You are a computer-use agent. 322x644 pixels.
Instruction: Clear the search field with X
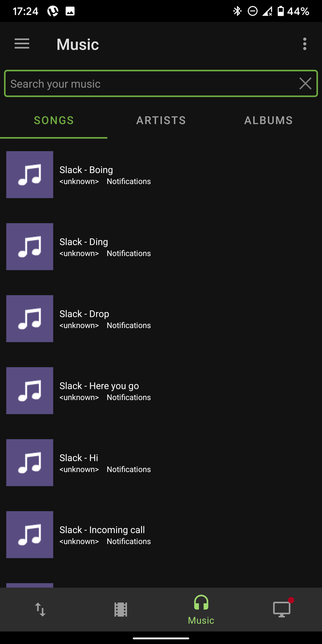305,83
